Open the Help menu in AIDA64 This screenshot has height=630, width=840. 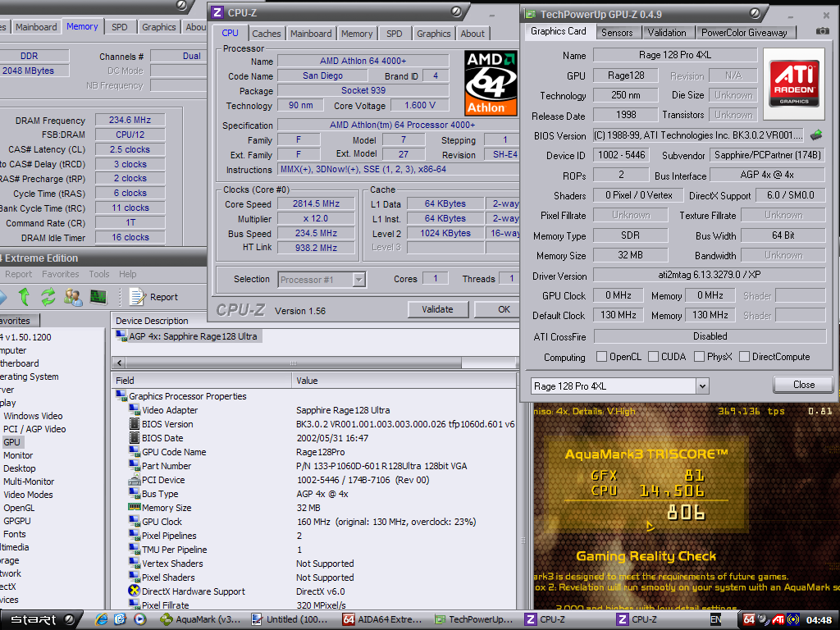point(127,274)
